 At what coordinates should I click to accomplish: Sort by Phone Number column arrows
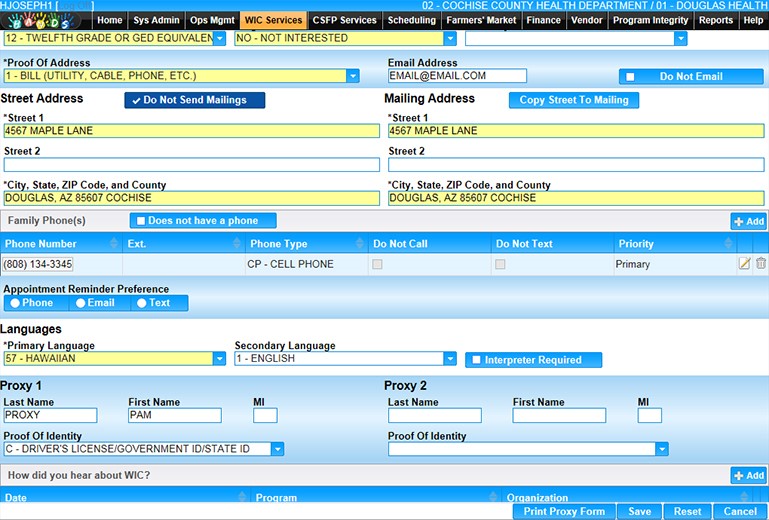[x=114, y=244]
